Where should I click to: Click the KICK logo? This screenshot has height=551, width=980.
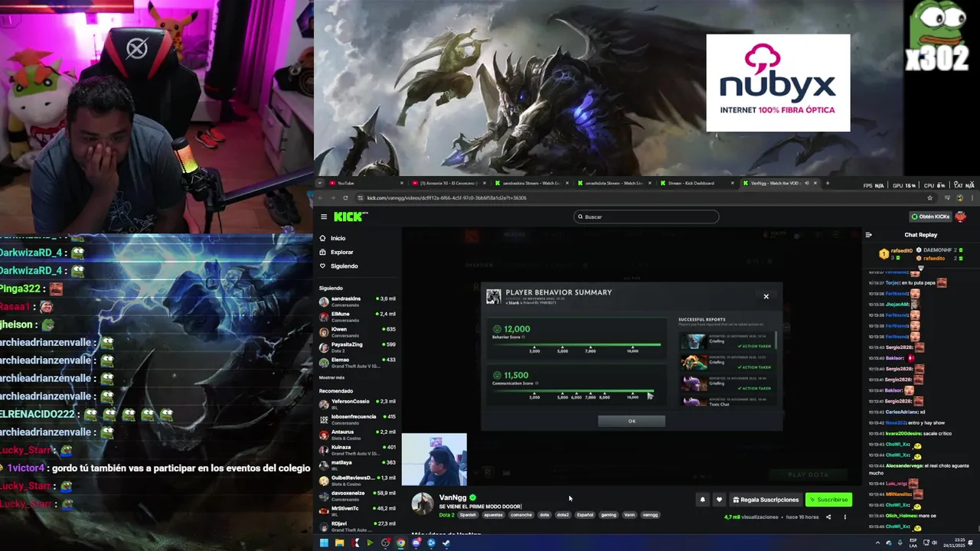click(351, 217)
